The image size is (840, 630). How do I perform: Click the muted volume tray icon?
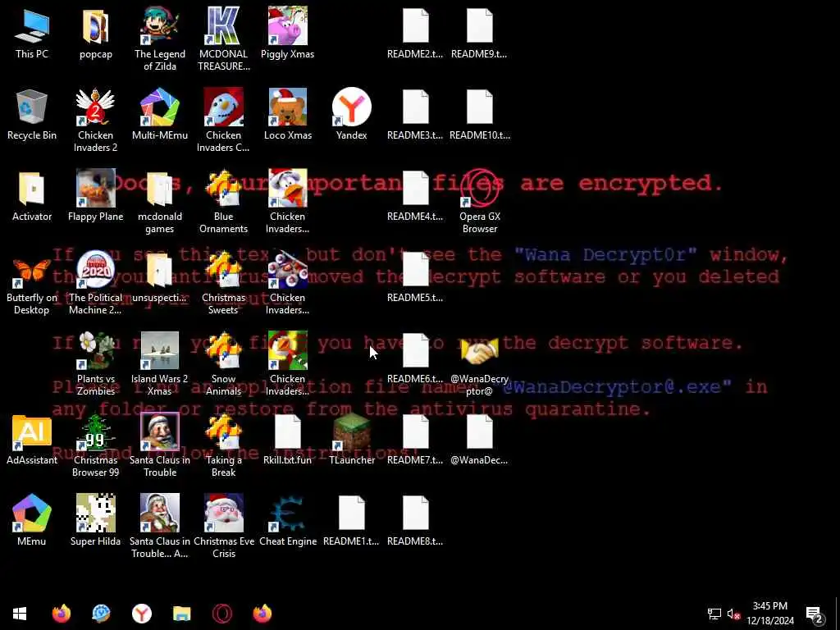733,614
